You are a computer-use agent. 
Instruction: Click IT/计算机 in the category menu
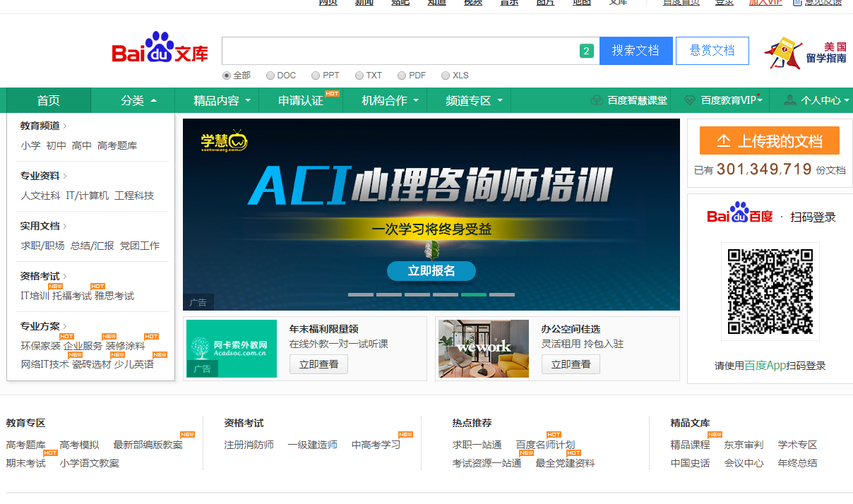(x=88, y=196)
